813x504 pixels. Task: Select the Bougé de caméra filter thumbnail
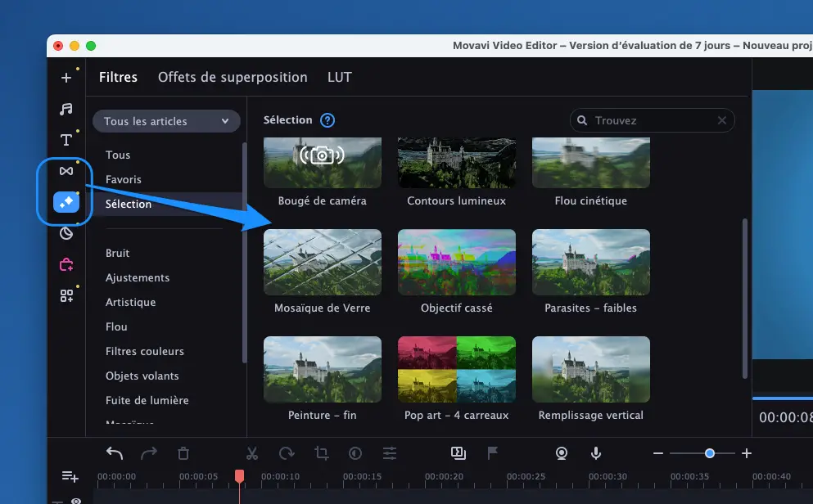click(x=323, y=163)
